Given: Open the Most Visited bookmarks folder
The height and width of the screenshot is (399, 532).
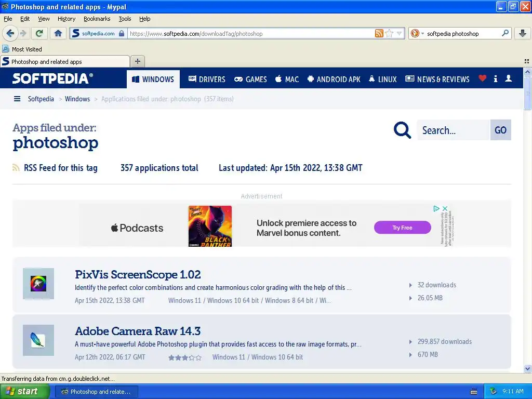Looking at the screenshot, I should point(22,49).
